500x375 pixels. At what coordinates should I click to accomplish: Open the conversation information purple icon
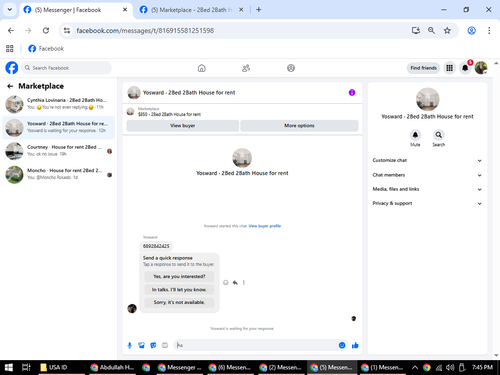click(x=352, y=93)
